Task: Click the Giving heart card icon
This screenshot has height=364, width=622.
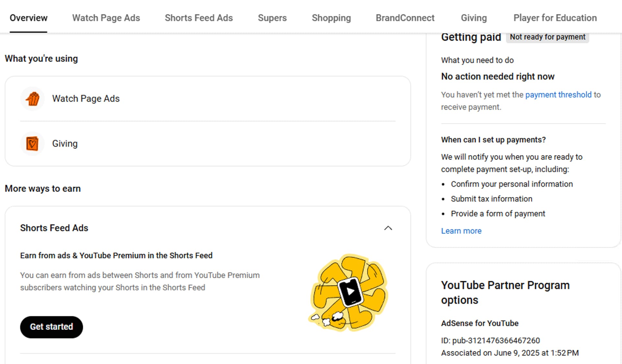Action: 32,143
